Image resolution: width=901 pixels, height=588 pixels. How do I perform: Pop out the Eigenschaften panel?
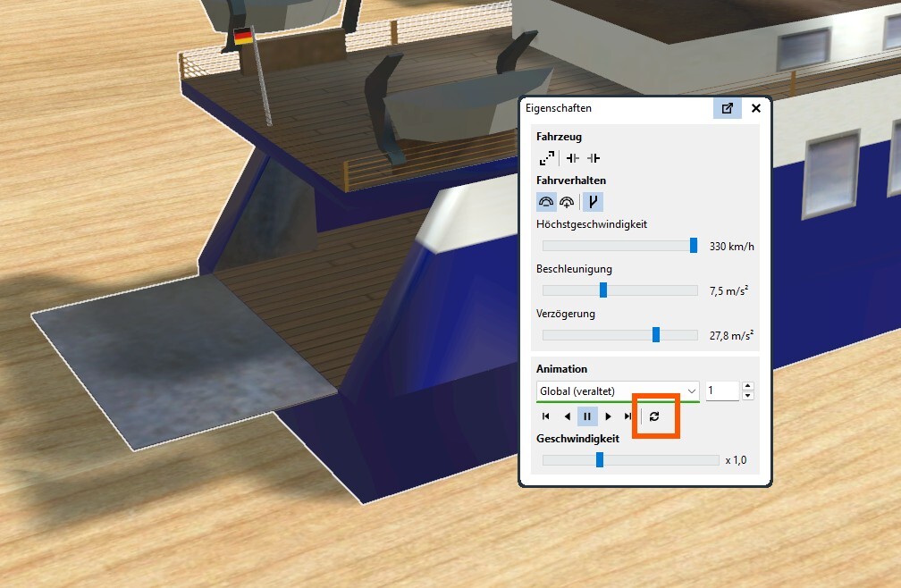tap(727, 108)
